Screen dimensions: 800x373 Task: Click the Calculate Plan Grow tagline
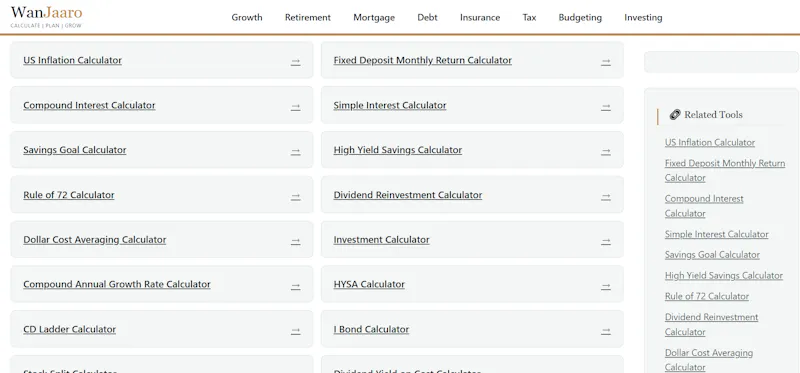46,26
